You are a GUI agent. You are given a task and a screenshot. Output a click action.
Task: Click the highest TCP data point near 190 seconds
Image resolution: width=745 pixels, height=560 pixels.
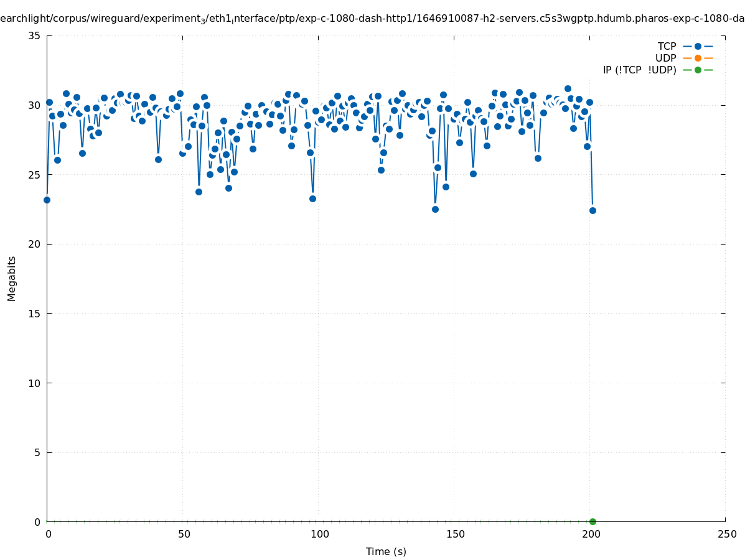[568, 88]
